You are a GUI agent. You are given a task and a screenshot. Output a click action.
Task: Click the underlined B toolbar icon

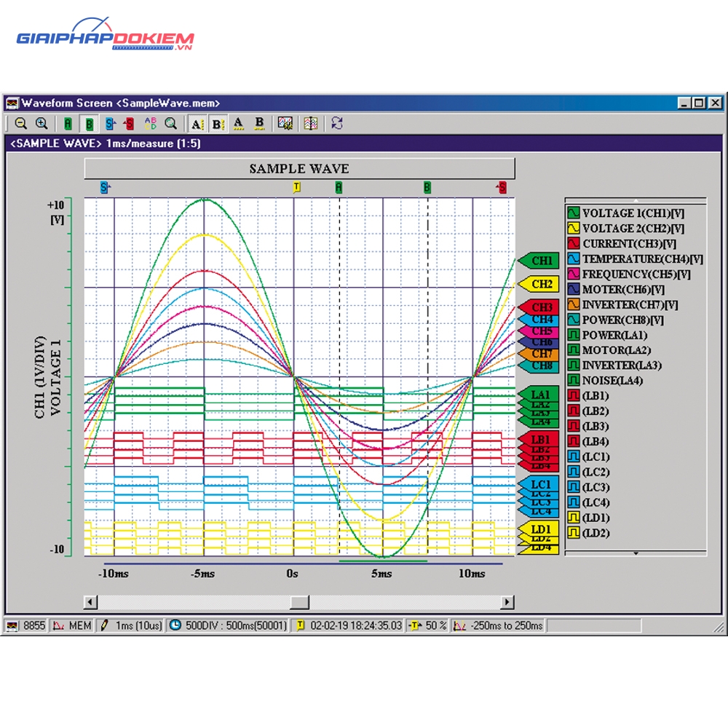point(260,124)
